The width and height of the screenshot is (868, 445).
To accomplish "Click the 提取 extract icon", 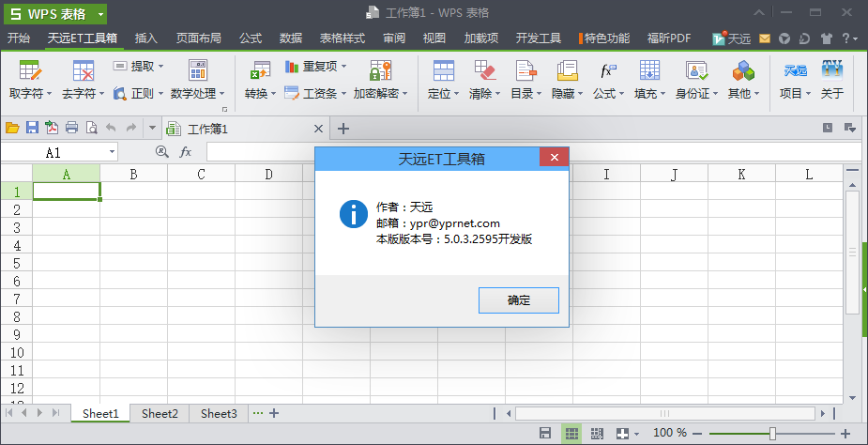I will pos(120,66).
